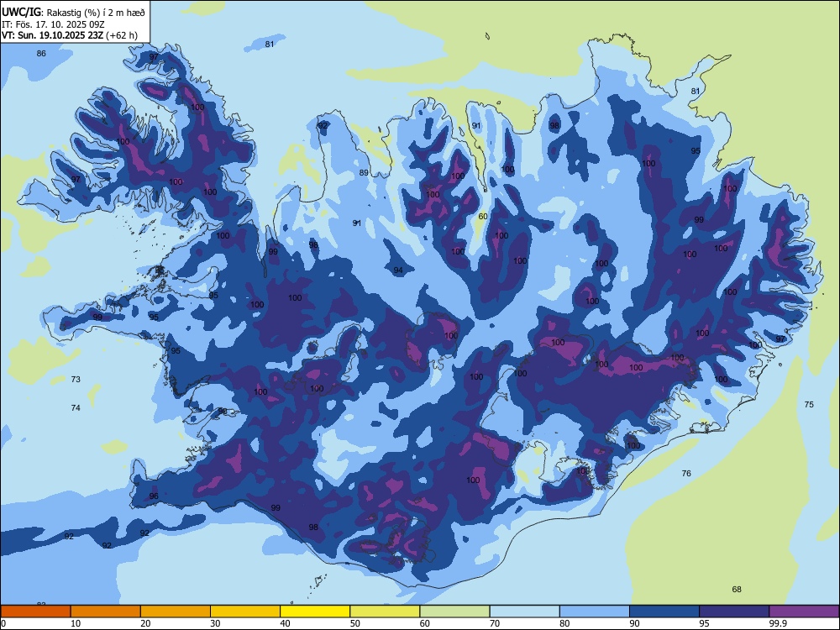Click the '74' value west of Iceland
Screen dimensions: 840x630
76,407
